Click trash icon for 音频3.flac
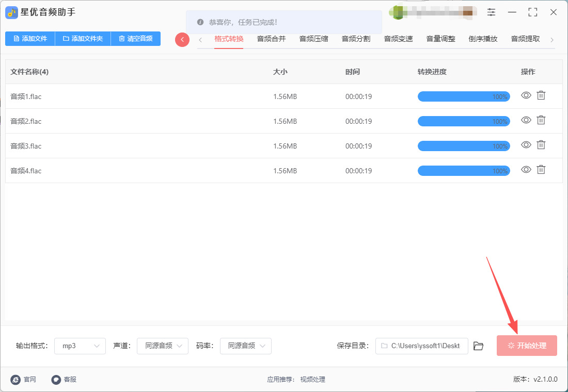Image resolution: width=568 pixels, height=392 pixels. pos(541,145)
